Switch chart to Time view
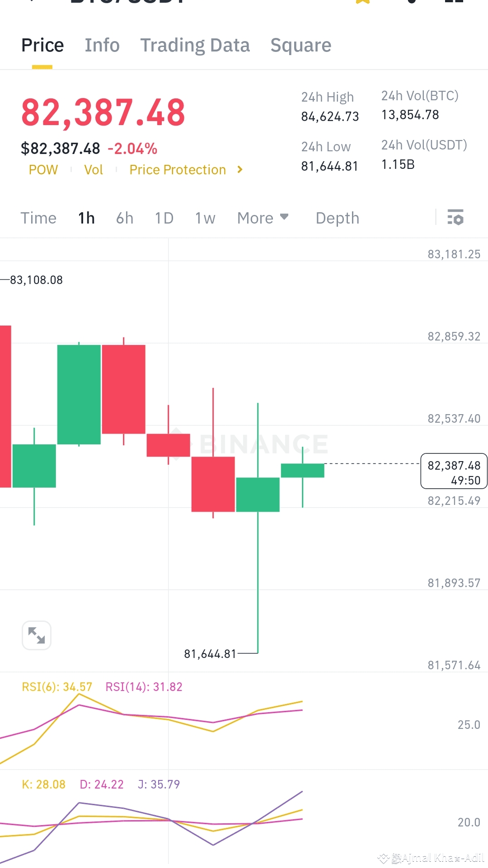Viewport: 488px width, 868px height. coord(38,218)
